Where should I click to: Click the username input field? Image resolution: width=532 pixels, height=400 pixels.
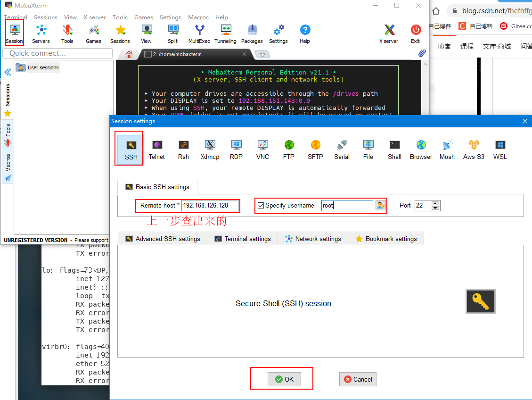click(x=347, y=206)
